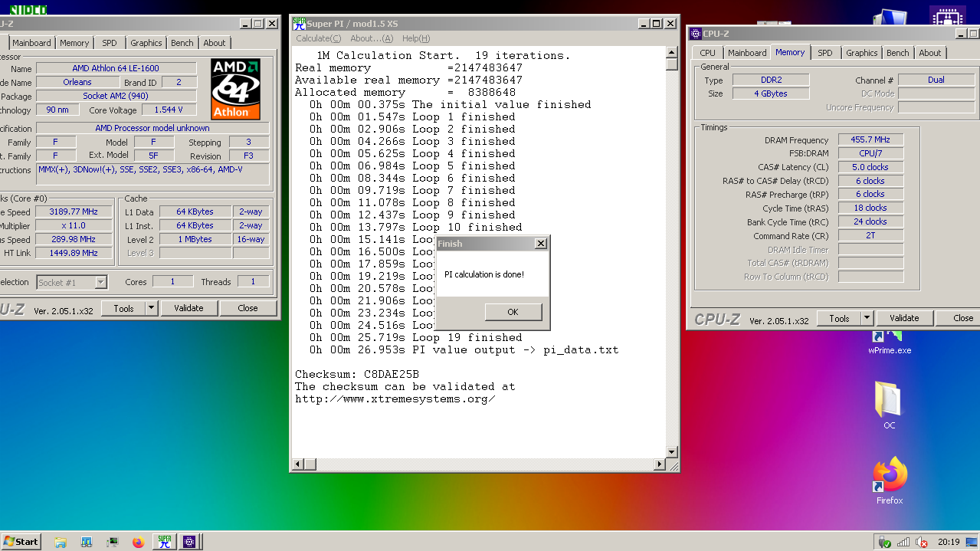This screenshot has width=980, height=551.
Task: Open the Bench tab in the left CPU-Z window
Action: click(x=182, y=43)
